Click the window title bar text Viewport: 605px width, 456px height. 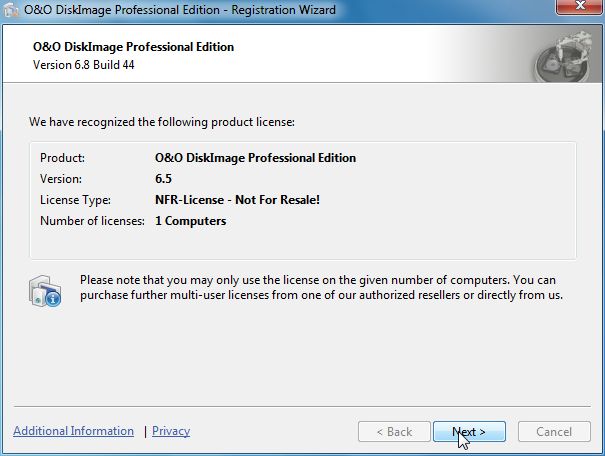point(180,10)
